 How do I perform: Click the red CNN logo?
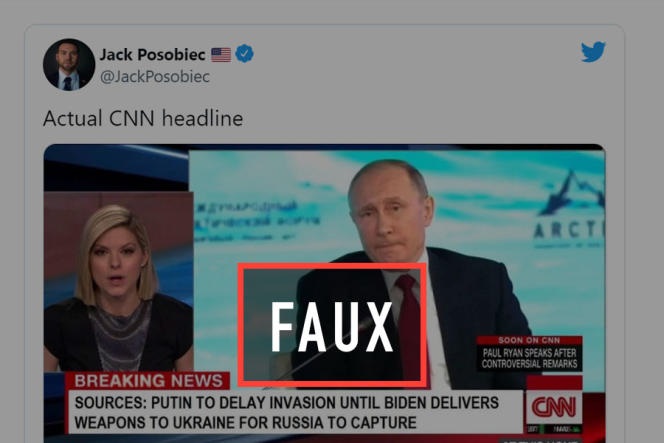click(553, 407)
